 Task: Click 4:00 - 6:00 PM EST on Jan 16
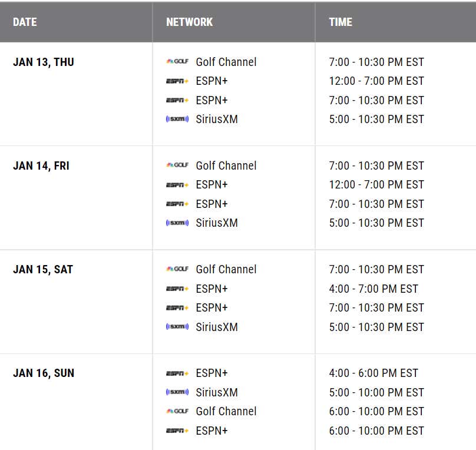click(x=373, y=373)
